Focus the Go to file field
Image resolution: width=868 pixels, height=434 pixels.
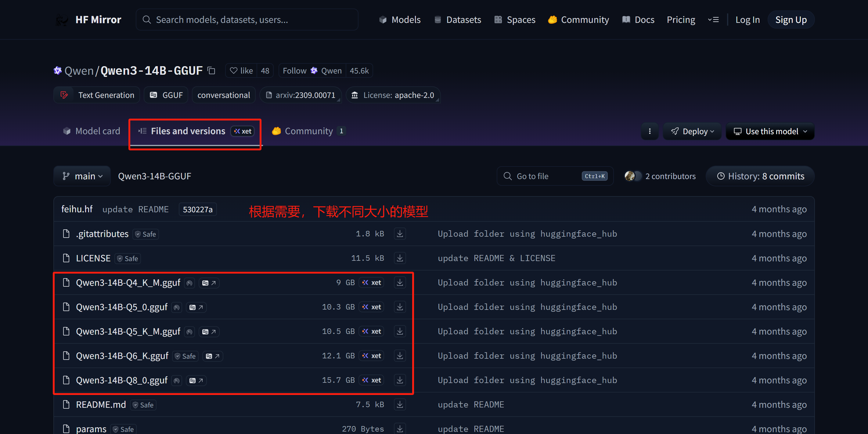[x=555, y=176]
